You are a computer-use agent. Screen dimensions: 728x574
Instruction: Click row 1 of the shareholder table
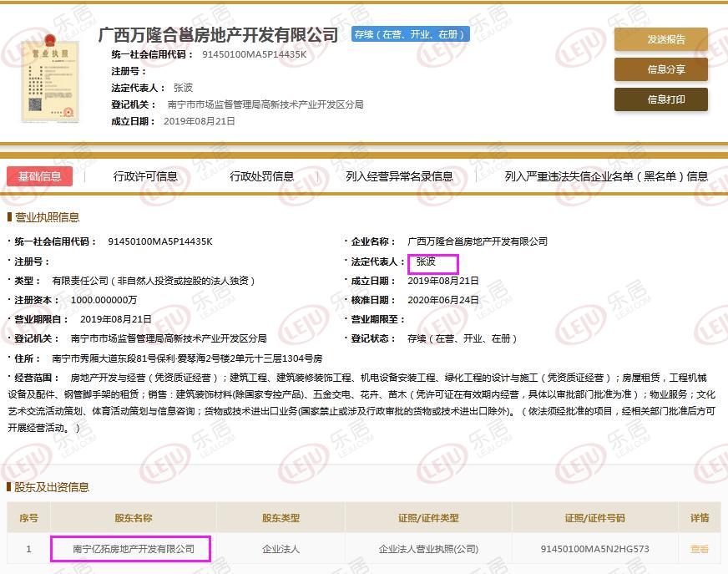[x=28, y=549]
